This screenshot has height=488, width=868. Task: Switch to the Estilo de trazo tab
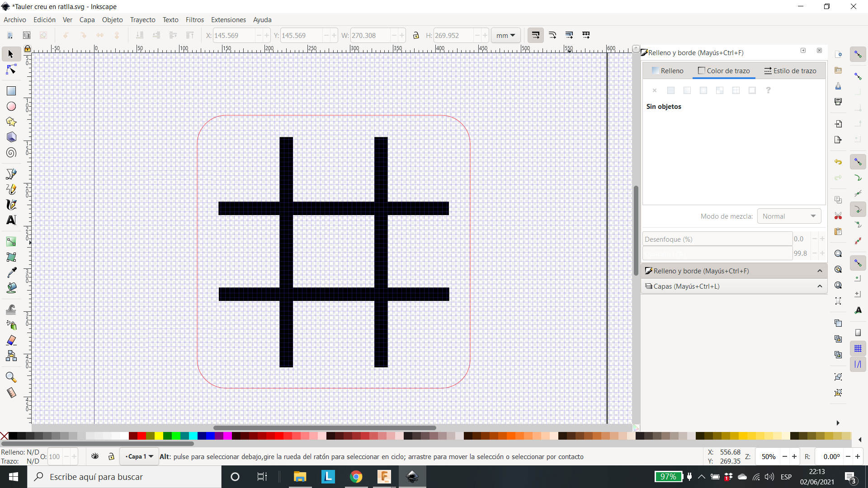[790, 71]
